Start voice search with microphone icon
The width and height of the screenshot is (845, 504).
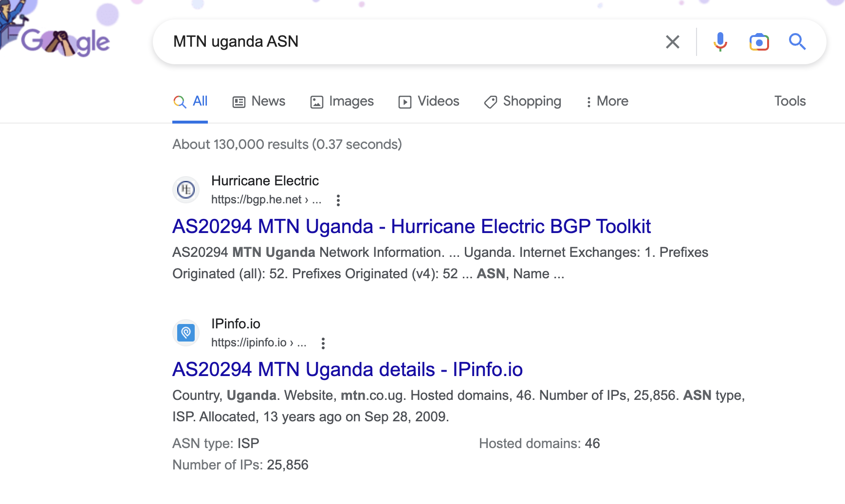point(720,42)
